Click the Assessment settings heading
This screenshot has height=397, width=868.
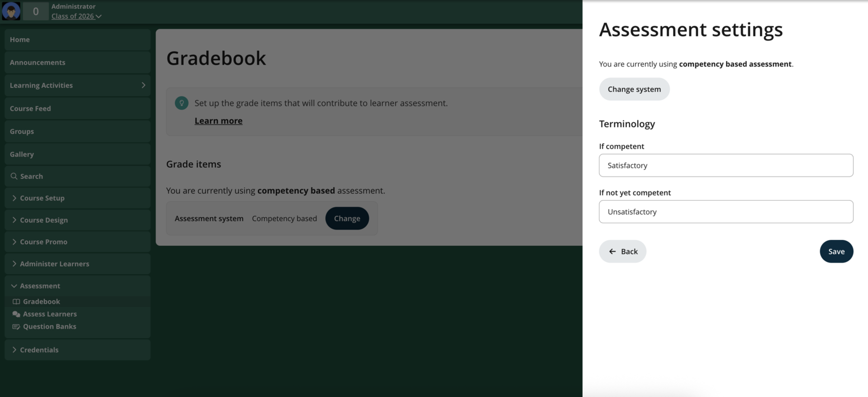point(691,29)
